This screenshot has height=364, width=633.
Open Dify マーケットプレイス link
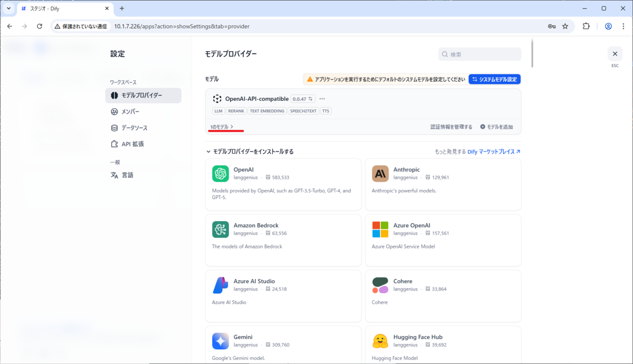(494, 151)
